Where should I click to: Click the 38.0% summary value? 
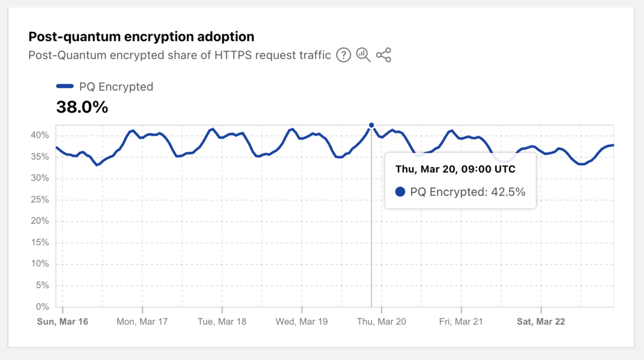82,107
